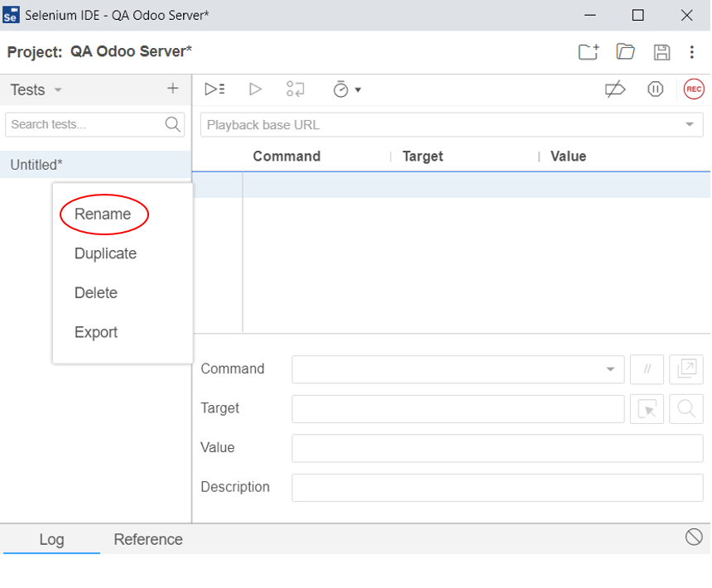
Task: Choose Duplicate from the context menu
Action: coord(105,253)
